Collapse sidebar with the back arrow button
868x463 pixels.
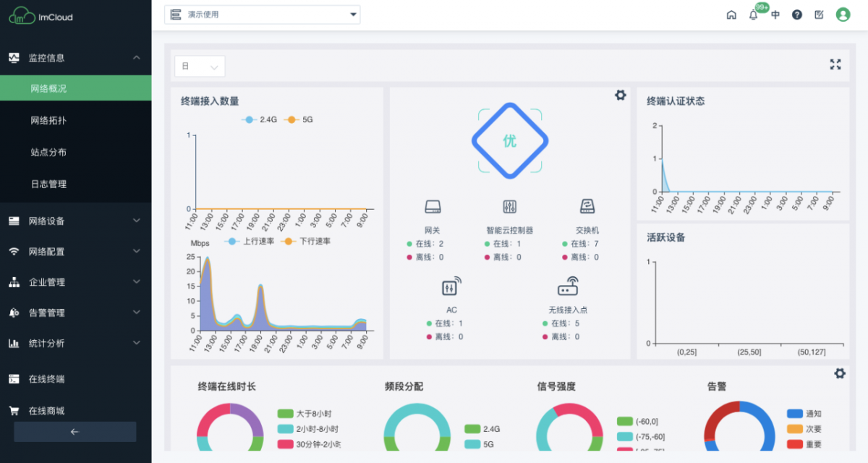(75, 432)
